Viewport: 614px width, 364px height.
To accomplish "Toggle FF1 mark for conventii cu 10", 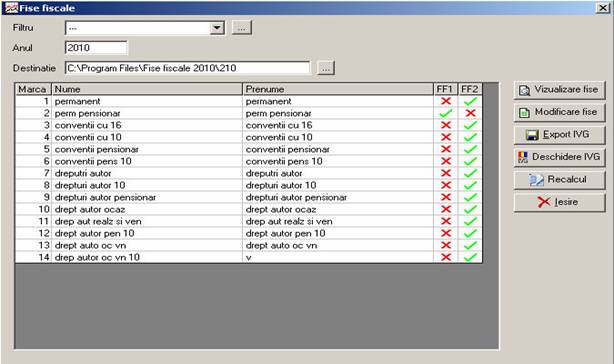I will 446,137.
